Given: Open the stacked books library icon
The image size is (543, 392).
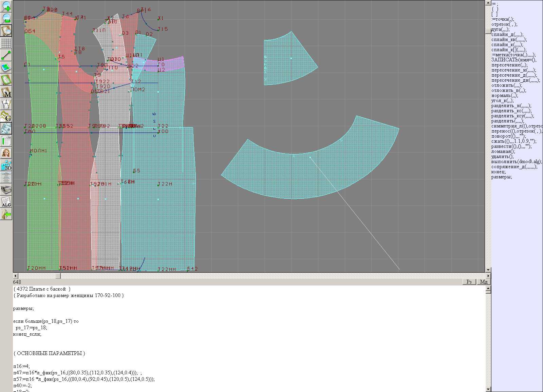Looking at the screenshot, I should pos(6,190).
